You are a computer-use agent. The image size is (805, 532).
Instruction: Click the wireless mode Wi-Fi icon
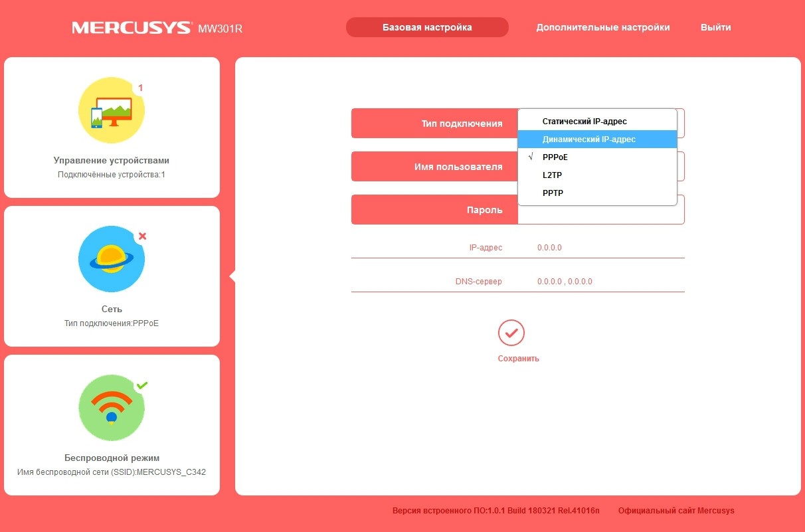pyautogui.click(x=111, y=408)
